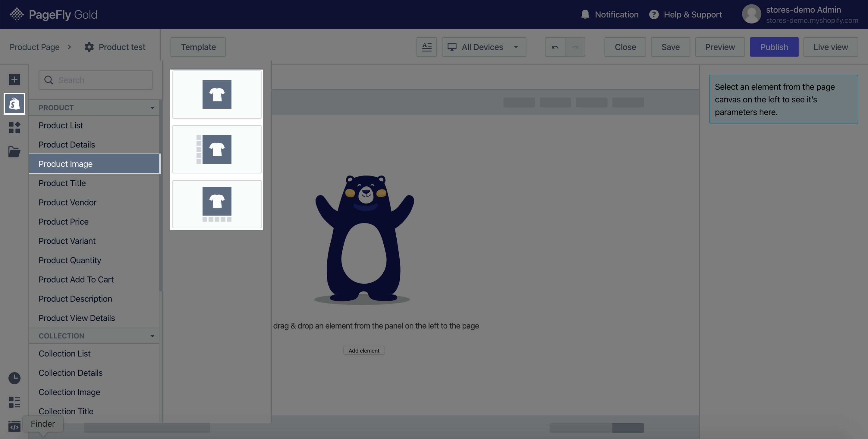Viewport: 868px width, 439px height.
Task: Select Product Variant element
Action: click(94, 241)
